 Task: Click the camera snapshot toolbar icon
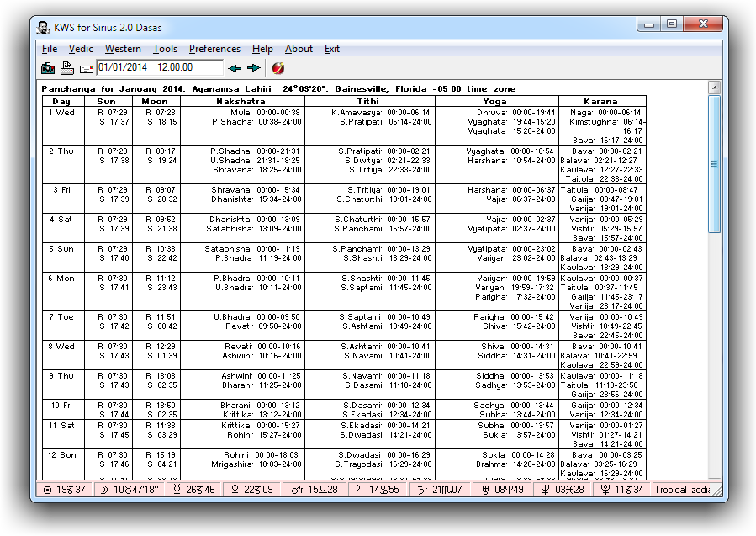pos(48,68)
